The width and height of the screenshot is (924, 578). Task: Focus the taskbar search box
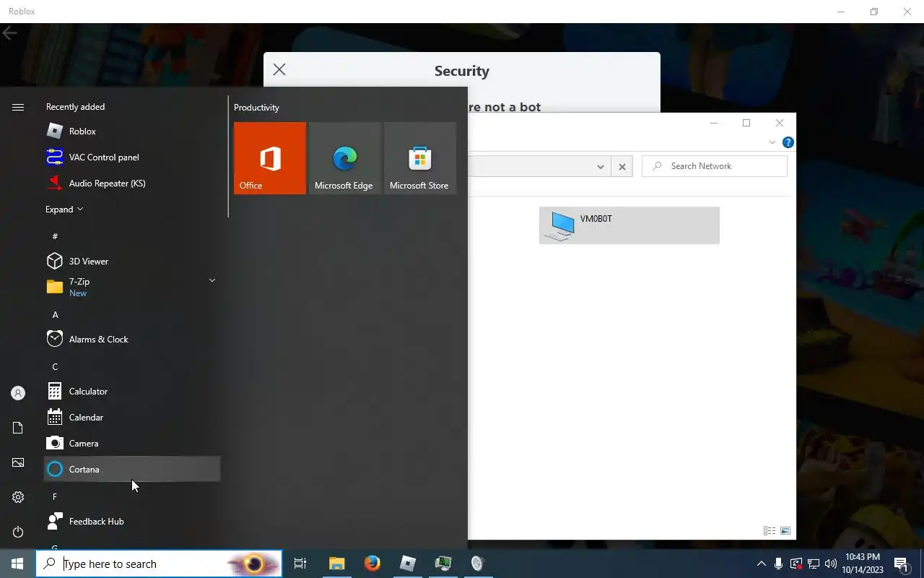point(159,564)
